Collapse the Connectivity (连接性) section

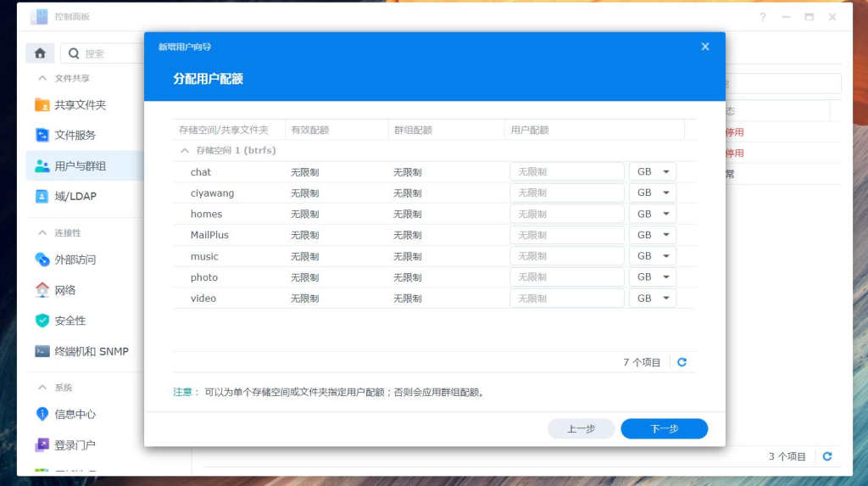pos(42,232)
